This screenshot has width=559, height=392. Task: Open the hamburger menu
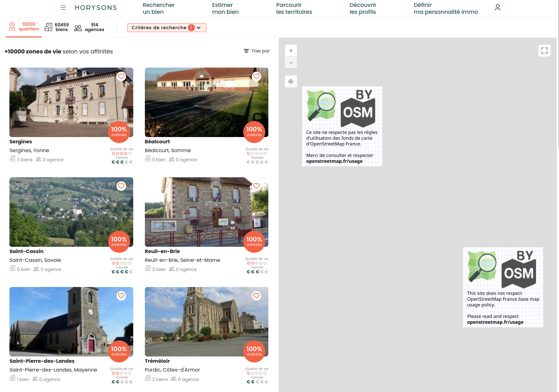(x=63, y=8)
